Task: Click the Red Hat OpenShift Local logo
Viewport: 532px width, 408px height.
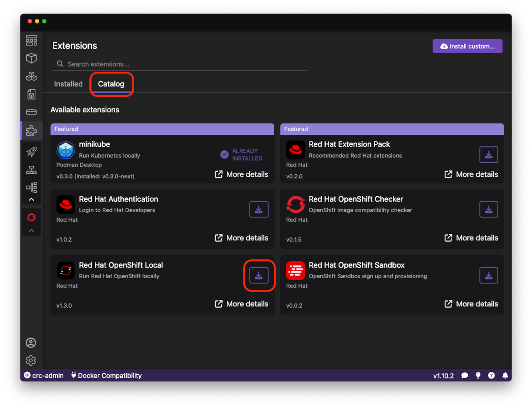Action: click(x=66, y=270)
